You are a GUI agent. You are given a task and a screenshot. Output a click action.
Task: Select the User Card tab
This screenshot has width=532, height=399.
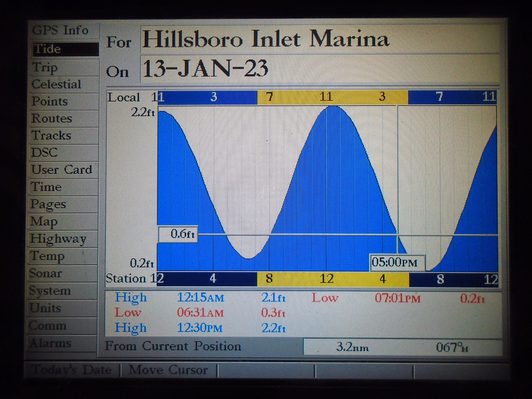click(x=64, y=170)
